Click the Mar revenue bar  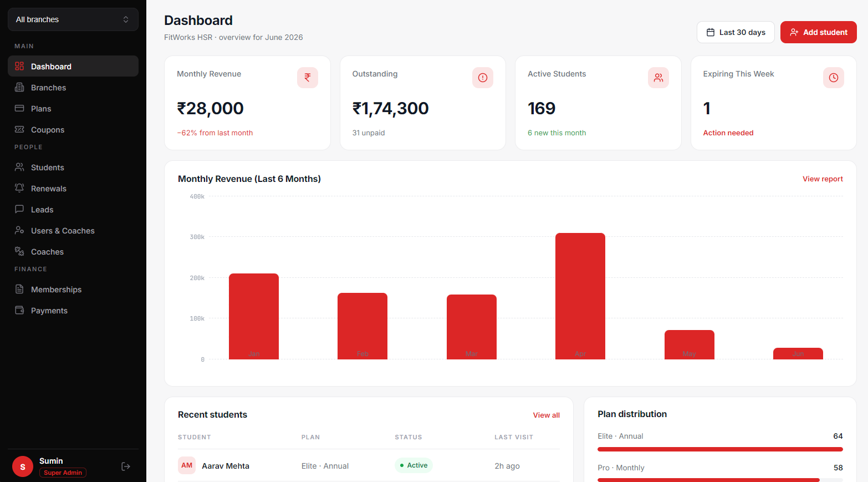[472, 327]
